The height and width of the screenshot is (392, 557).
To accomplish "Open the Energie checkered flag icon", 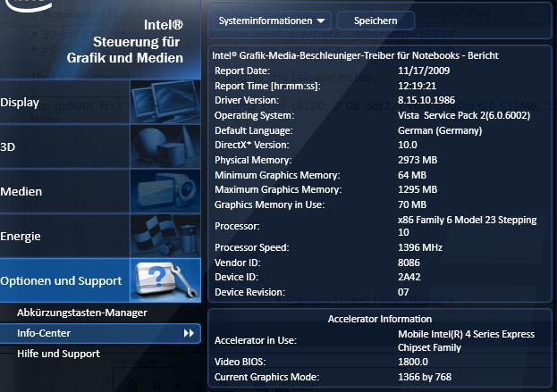I will (x=165, y=236).
